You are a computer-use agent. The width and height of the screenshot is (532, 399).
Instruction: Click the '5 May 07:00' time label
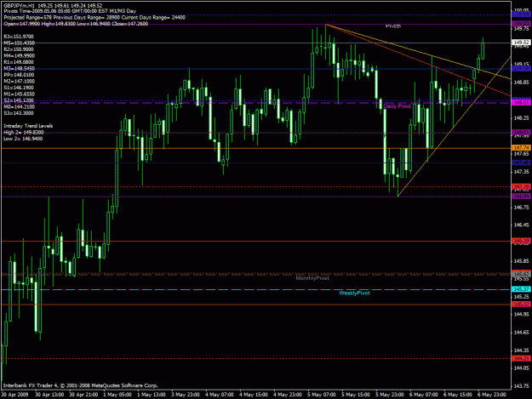point(322,395)
